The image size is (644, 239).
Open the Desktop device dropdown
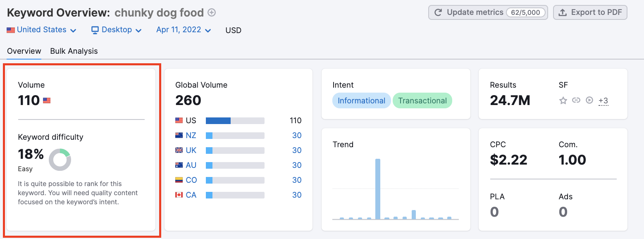[117, 30]
